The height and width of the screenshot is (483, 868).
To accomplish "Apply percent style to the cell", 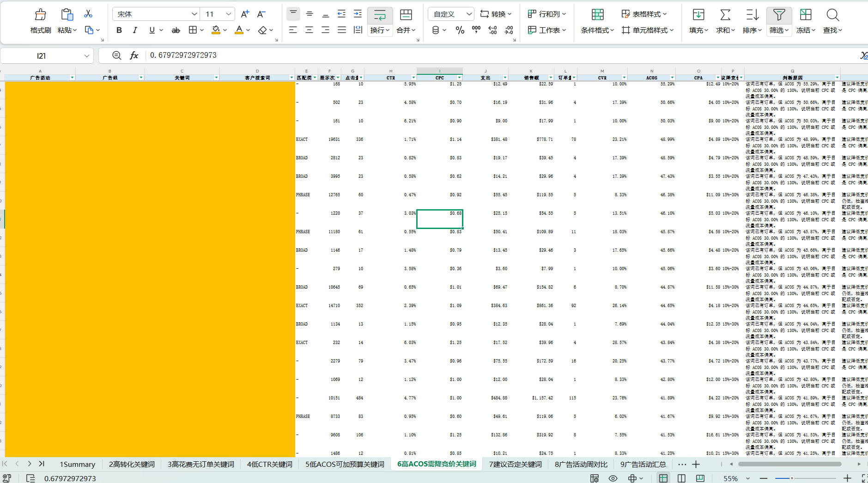I will pos(460,30).
